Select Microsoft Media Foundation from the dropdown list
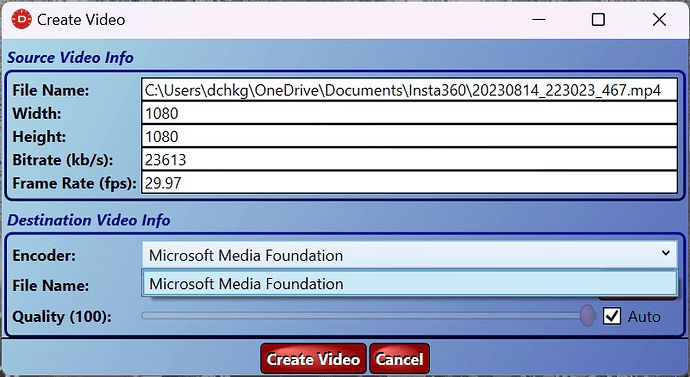The image size is (690, 377). coord(410,284)
